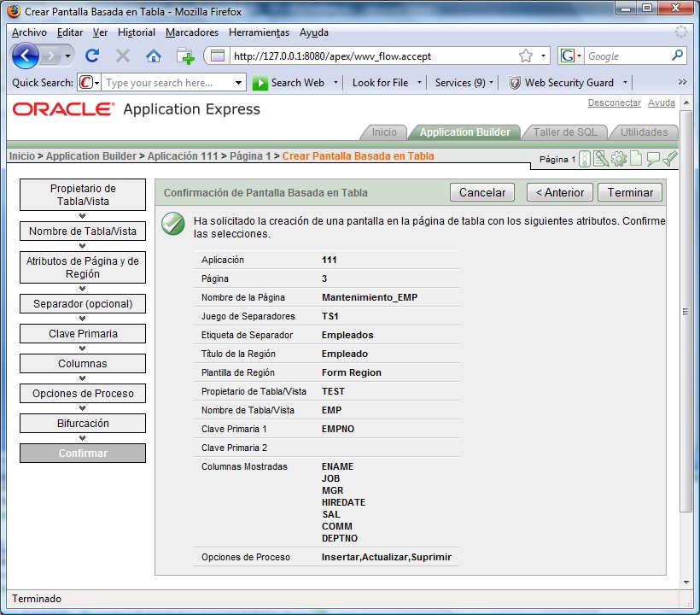Open the Ayuda menu in menu bar
Screen dimensions: 700x615
coord(314,32)
